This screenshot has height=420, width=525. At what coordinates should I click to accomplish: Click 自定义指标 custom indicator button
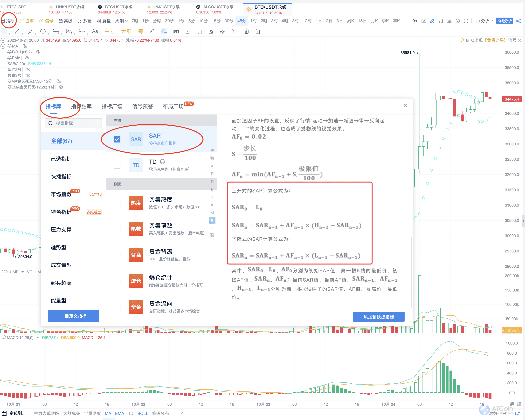coord(74,316)
